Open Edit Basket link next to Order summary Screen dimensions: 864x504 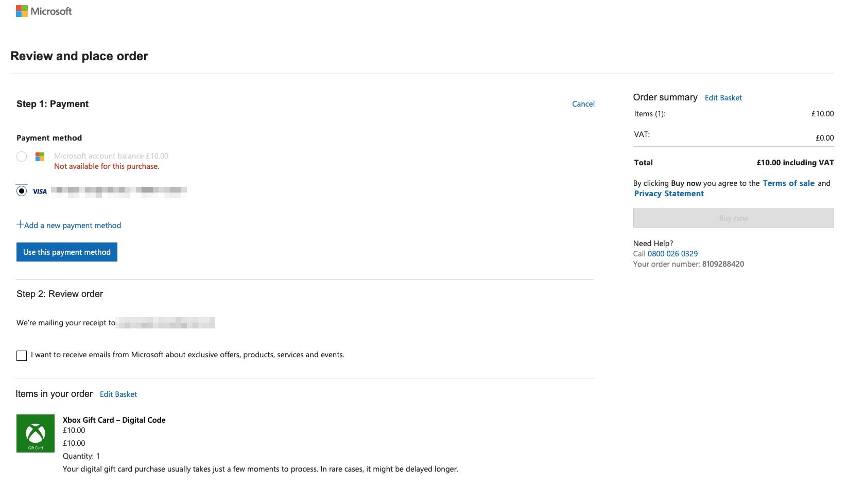tap(723, 98)
